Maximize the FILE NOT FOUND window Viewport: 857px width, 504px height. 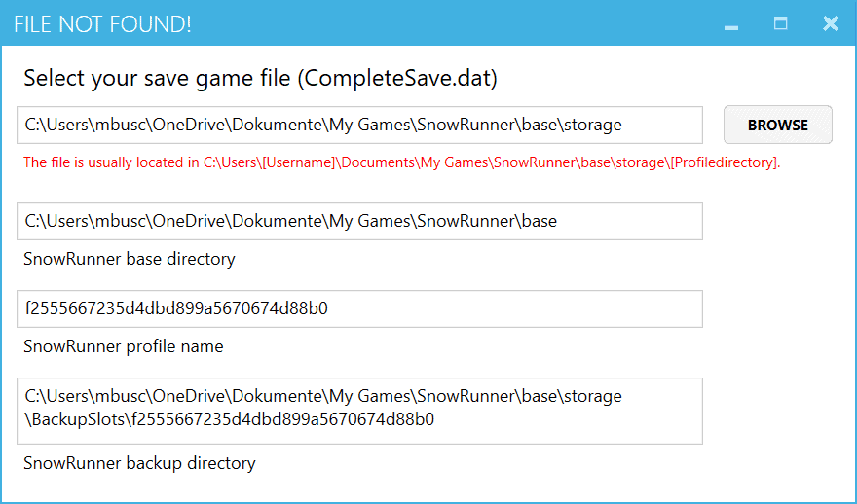[x=780, y=23]
